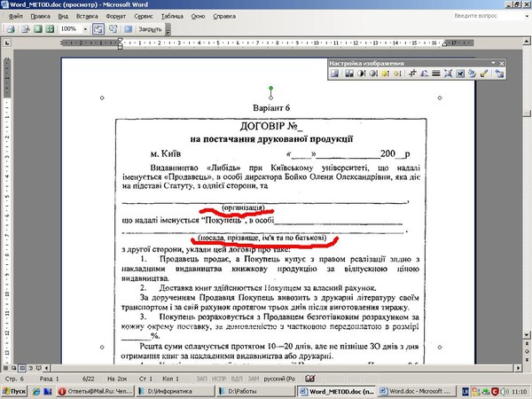Open the Text Wrapping icon
This screenshot has height=399, width=532.
click(460, 74)
